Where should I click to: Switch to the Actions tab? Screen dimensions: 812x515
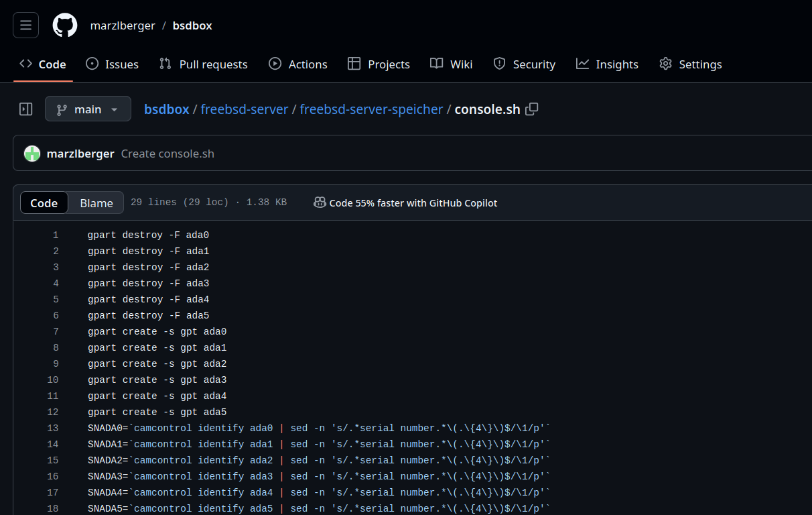[x=297, y=64]
